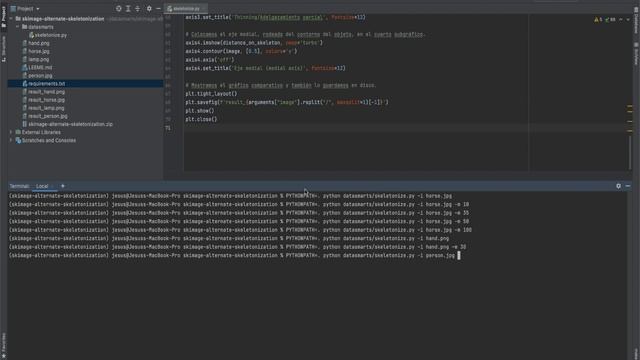Click the axis4.set_title code line
640x360 pixels.
click(x=265, y=69)
